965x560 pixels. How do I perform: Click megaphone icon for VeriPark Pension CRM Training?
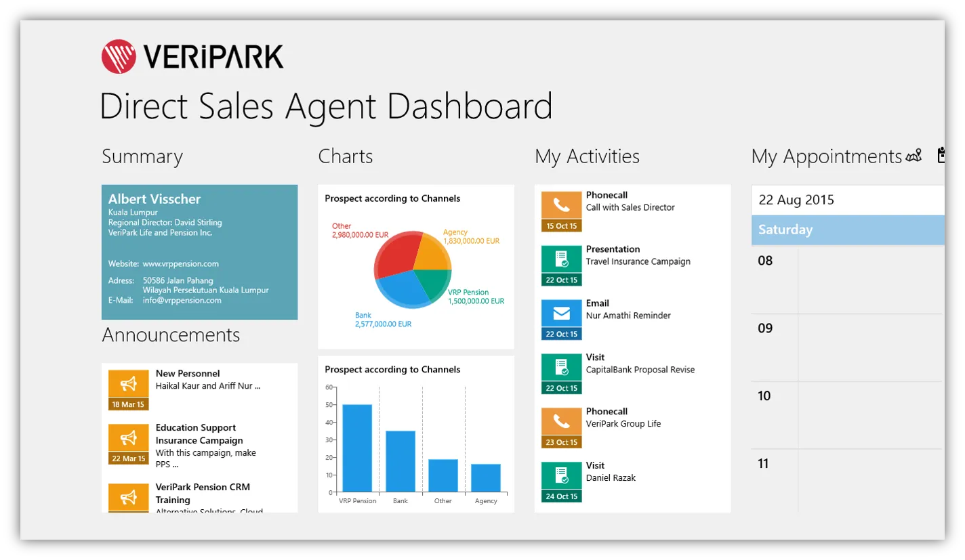tap(128, 497)
